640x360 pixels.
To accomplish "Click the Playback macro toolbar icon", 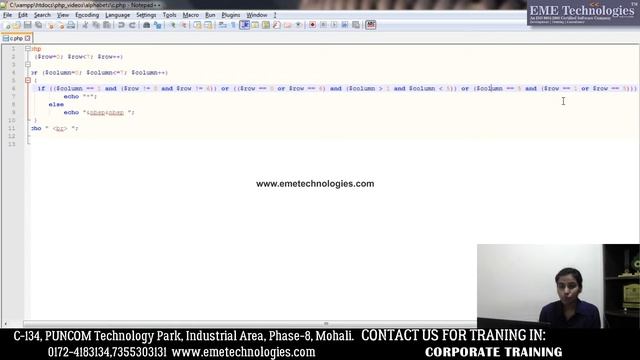I will [334, 25].
